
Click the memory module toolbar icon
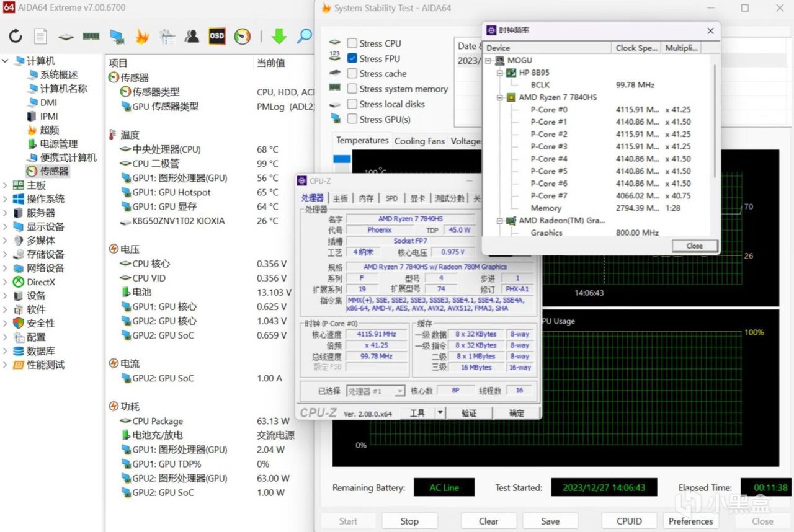tap(91, 36)
